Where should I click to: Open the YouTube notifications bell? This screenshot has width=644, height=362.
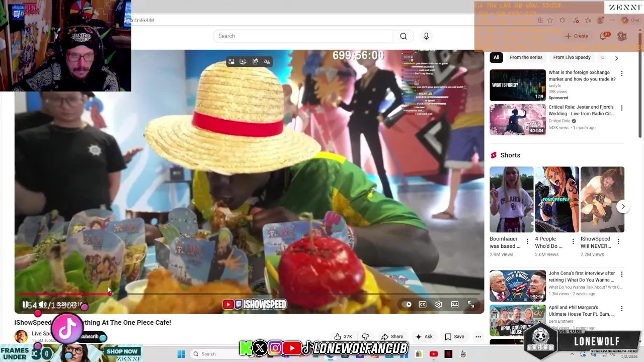click(x=603, y=36)
